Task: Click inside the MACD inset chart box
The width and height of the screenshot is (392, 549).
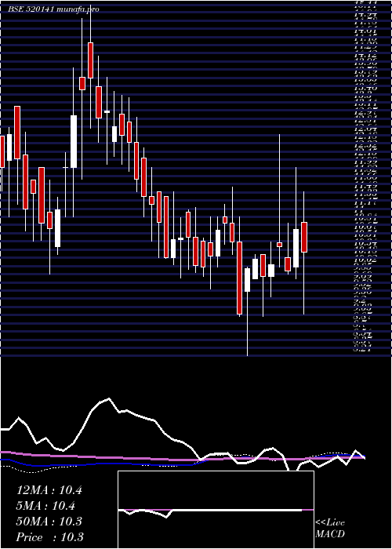Action: coord(216,510)
